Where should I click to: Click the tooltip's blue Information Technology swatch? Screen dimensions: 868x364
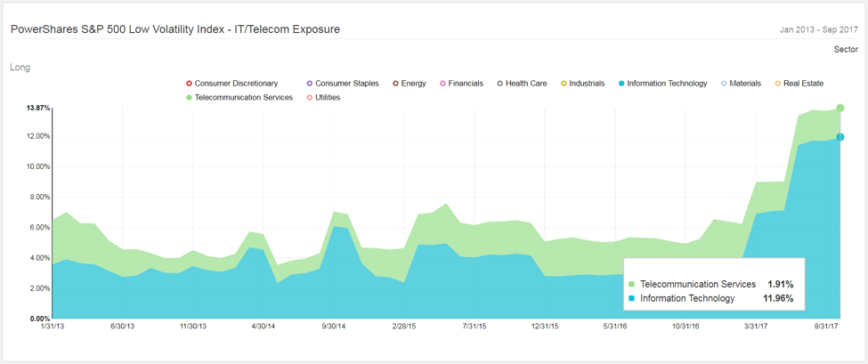632,299
